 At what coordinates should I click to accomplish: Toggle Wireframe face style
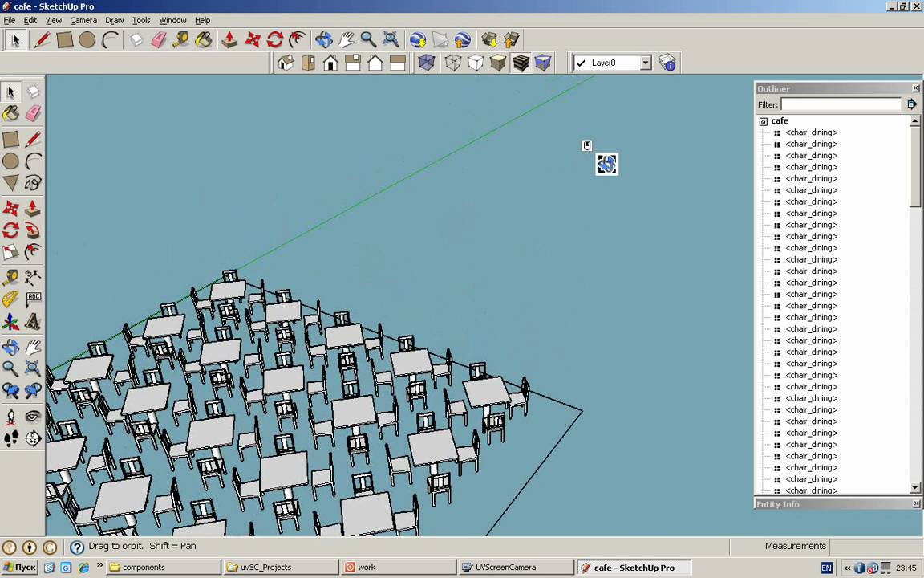452,63
